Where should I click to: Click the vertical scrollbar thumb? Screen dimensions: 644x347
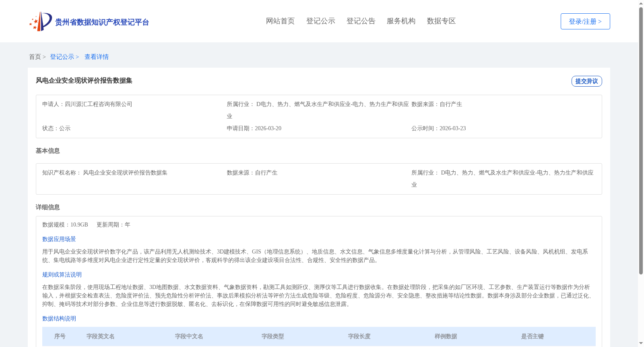click(641, 140)
